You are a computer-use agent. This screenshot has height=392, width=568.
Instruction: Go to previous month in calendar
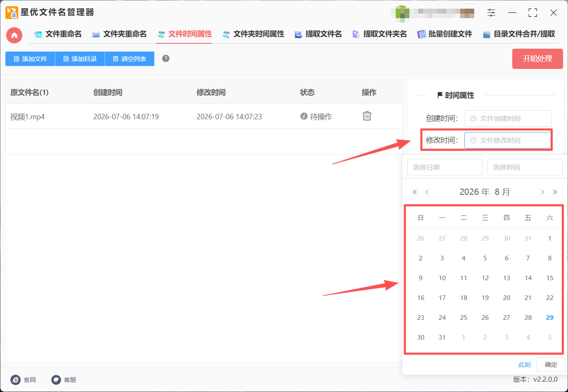pos(427,192)
